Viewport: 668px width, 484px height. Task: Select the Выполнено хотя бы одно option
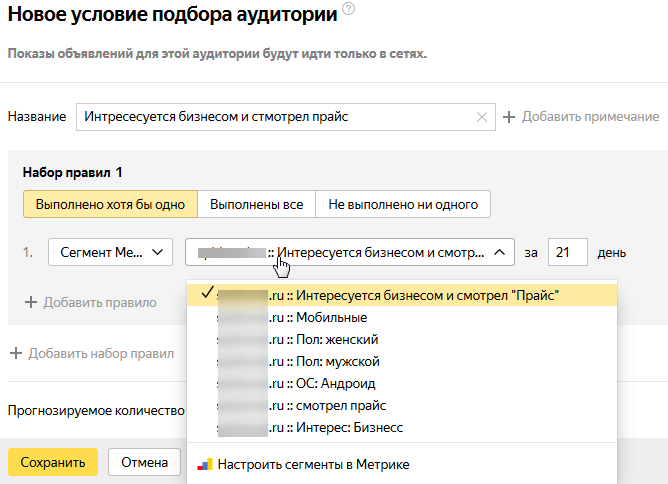point(110,205)
